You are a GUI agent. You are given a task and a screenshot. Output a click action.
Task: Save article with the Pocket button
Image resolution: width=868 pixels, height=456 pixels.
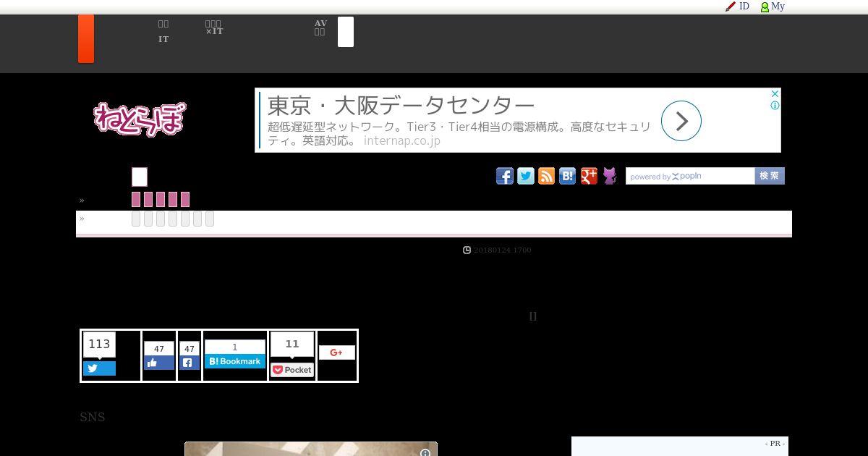tap(292, 370)
